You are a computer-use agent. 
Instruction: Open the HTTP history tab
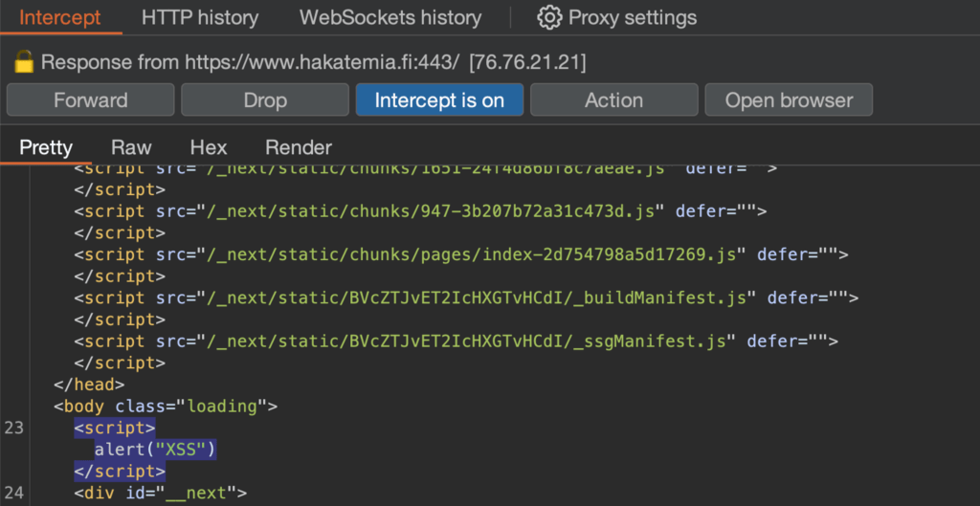(x=200, y=17)
